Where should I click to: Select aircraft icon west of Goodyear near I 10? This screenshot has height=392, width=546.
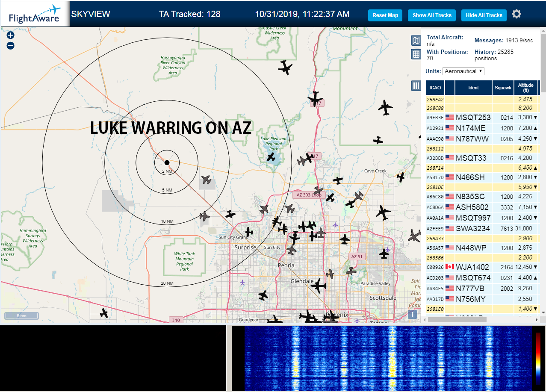click(x=103, y=313)
